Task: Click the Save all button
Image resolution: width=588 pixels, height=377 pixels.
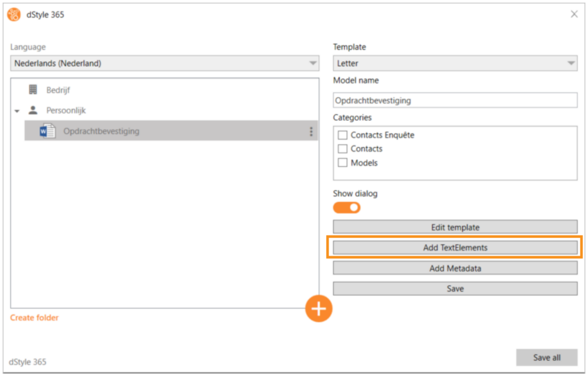Action: pos(547,357)
